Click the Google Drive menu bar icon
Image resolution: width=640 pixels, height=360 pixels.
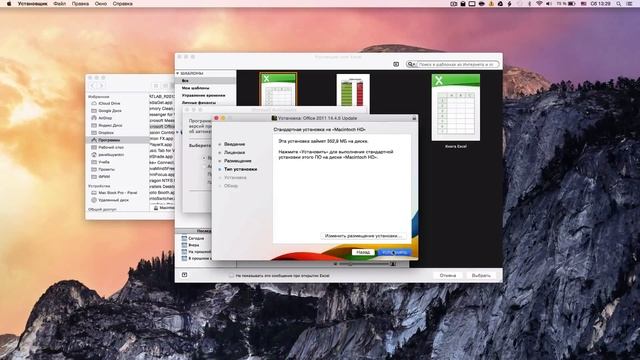pyautogui.click(x=500, y=4)
